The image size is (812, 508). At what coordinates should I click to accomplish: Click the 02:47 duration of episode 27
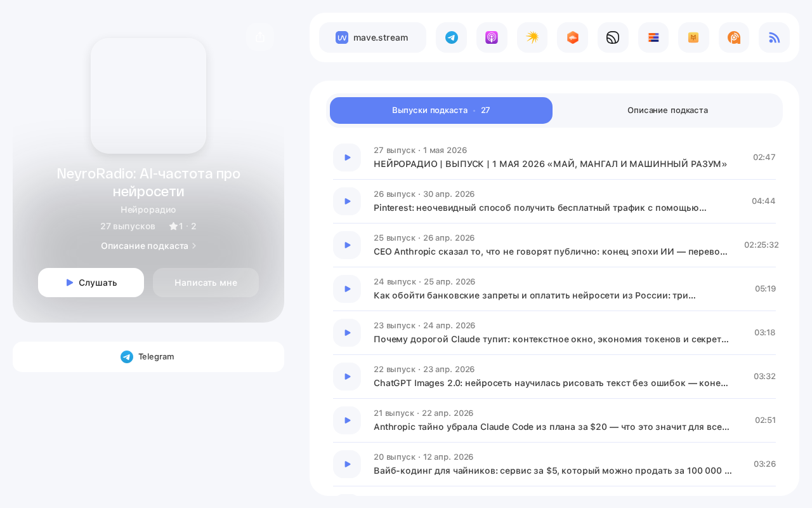coord(764,157)
